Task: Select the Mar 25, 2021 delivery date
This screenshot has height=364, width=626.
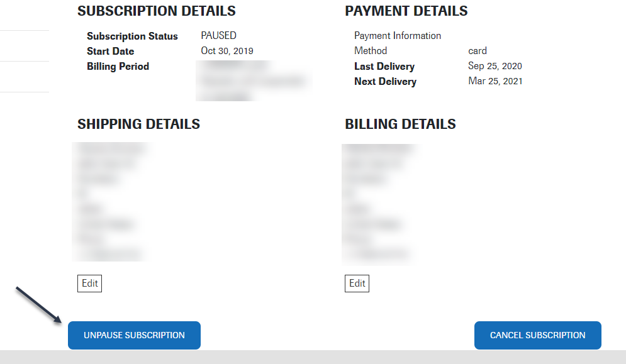Action: point(495,81)
